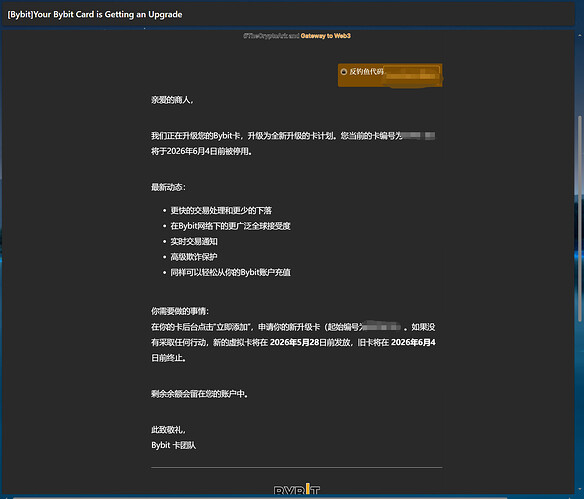Click the vertical scrollbar thumb
Screen dimensions: 584x499
pos(580,219)
